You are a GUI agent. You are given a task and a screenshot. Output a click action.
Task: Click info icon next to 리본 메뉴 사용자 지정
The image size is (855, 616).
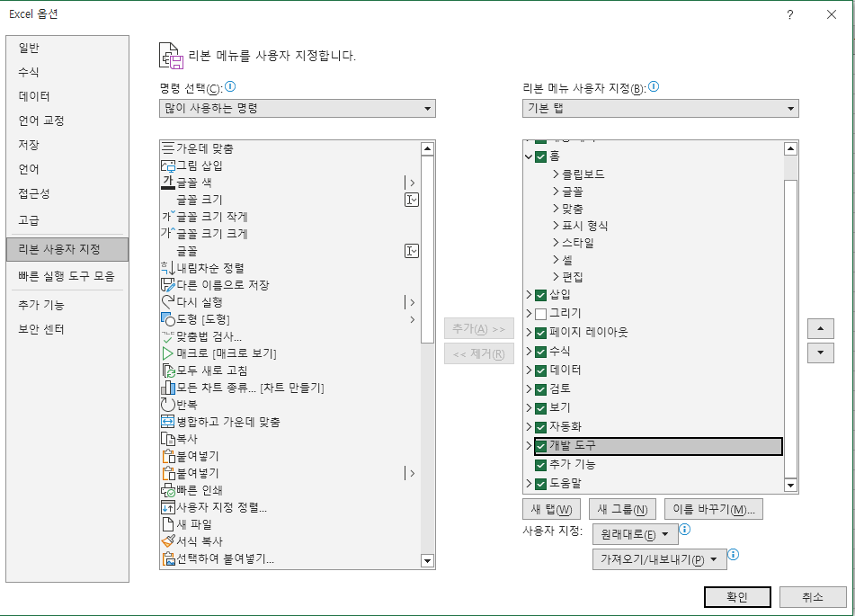click(x=654, y=86)
